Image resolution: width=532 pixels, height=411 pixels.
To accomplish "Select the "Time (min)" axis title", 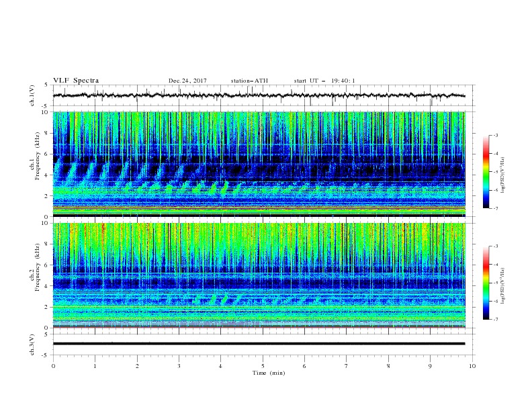I will [x=269, y=373].
